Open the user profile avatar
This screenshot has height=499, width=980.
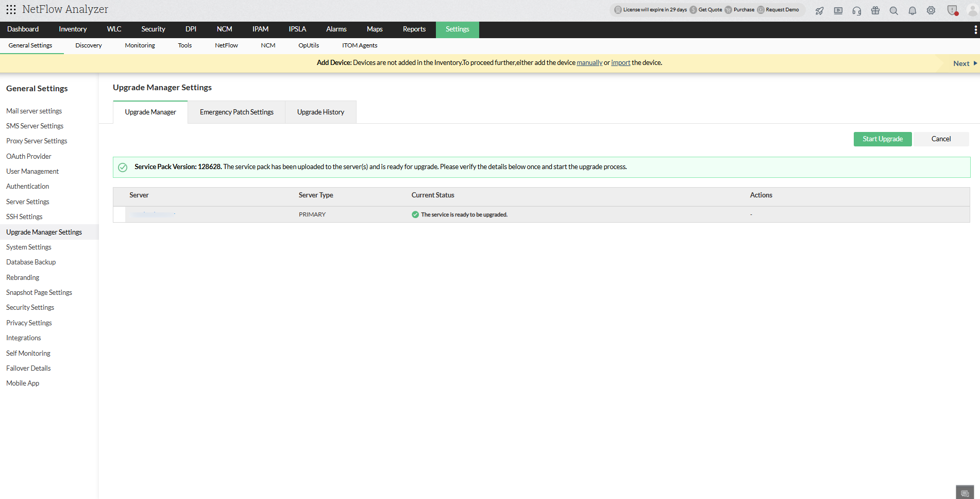[x=972, y=10]
